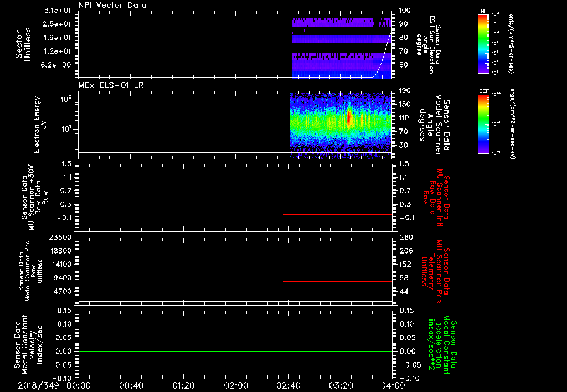Click the 10¹ electron energy tick label
The width and height of the screenshot is (567, 392).
pos(65,130)
